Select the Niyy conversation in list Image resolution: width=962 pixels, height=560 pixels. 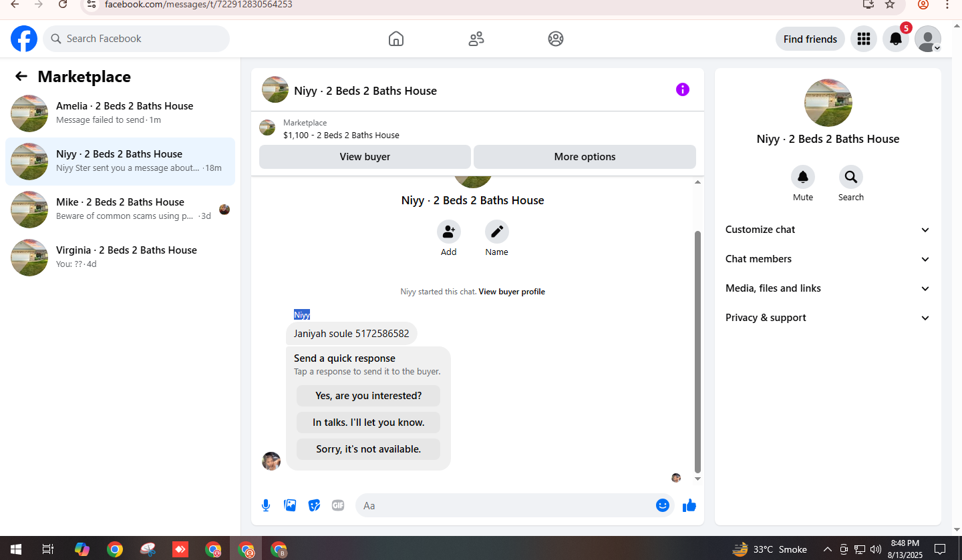120,162
